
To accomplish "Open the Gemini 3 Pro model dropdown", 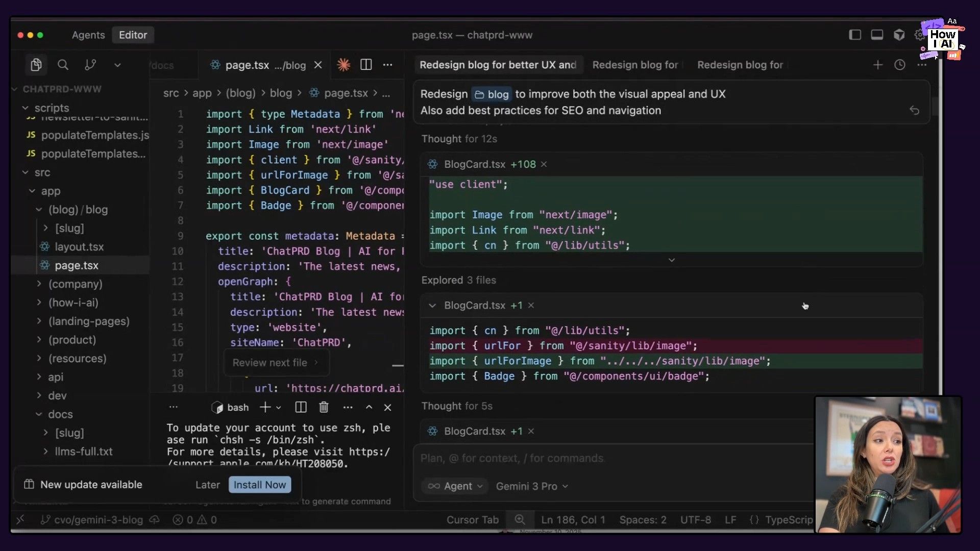I will click(x=532, y=486).
